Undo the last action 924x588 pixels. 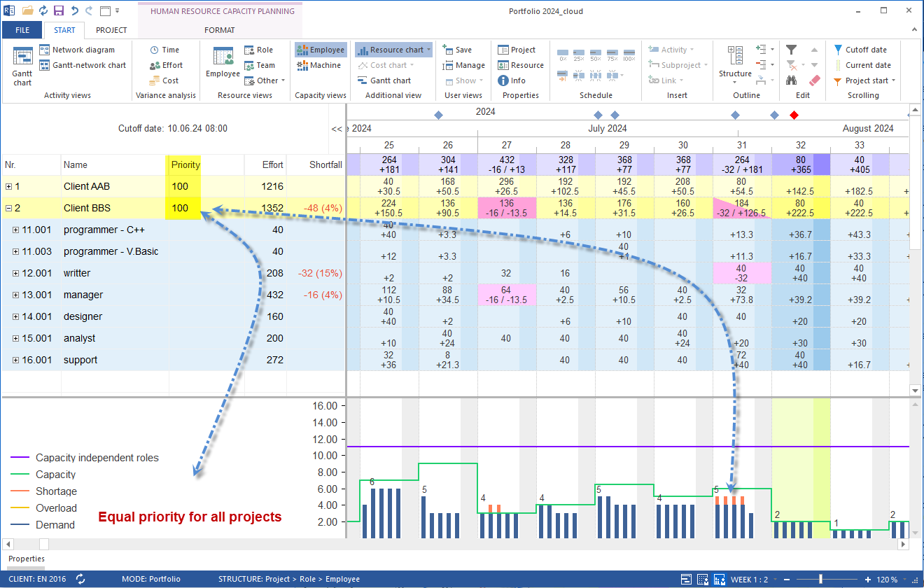click(74, 11)
